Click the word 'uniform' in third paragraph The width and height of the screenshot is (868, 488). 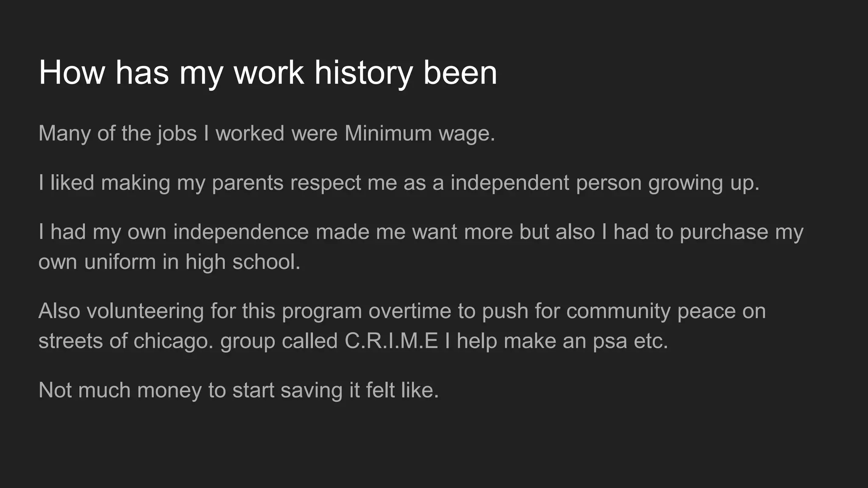point(120,262)
